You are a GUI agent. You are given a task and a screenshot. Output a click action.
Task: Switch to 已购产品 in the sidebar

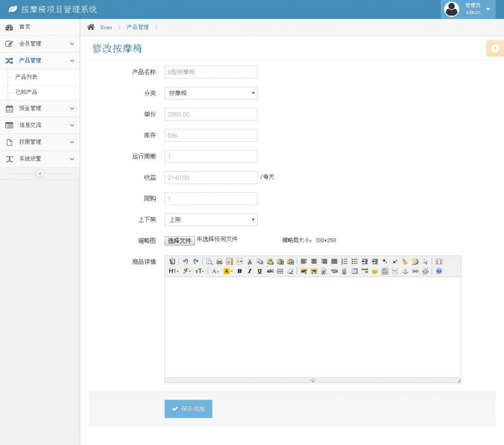(27, 93)
